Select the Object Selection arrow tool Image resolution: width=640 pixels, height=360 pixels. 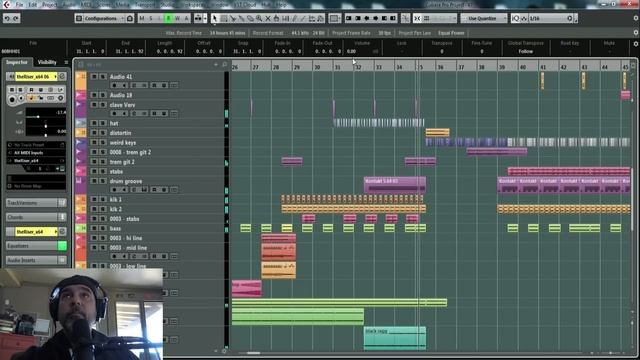pos(215,18)
